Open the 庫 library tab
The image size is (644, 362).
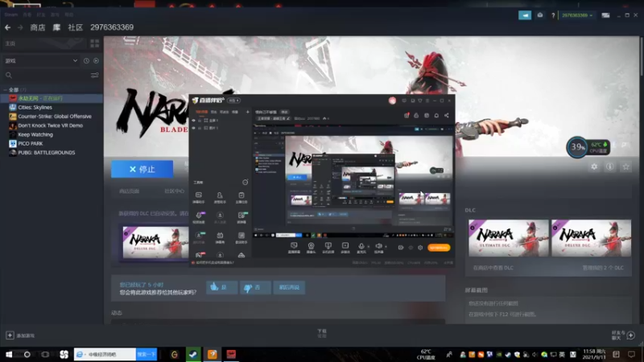click(x=56, y=27)
